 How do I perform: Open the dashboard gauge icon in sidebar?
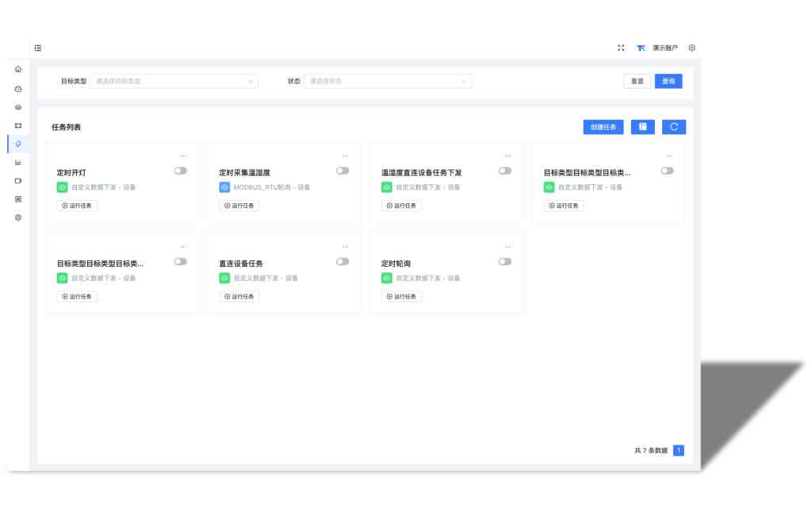pos(18,89)
